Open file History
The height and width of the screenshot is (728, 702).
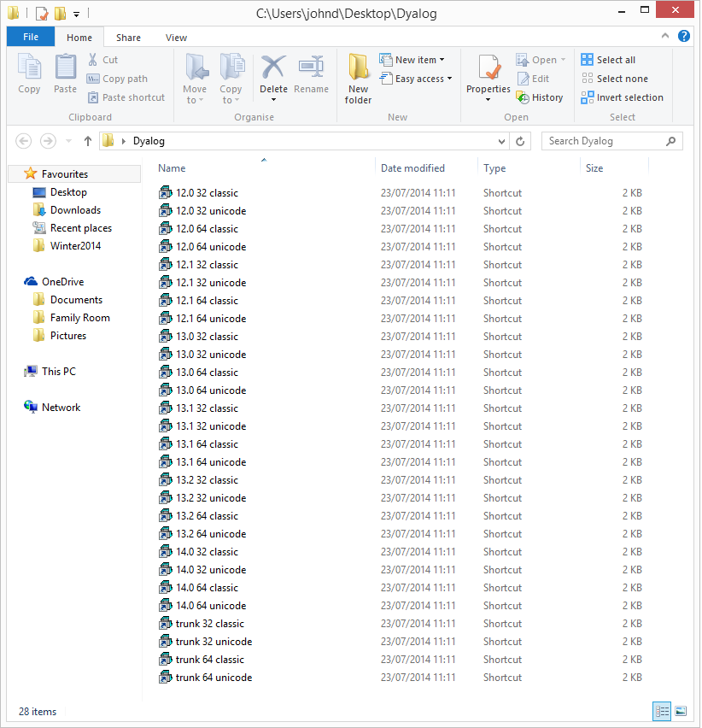click(x=540, y=97)
